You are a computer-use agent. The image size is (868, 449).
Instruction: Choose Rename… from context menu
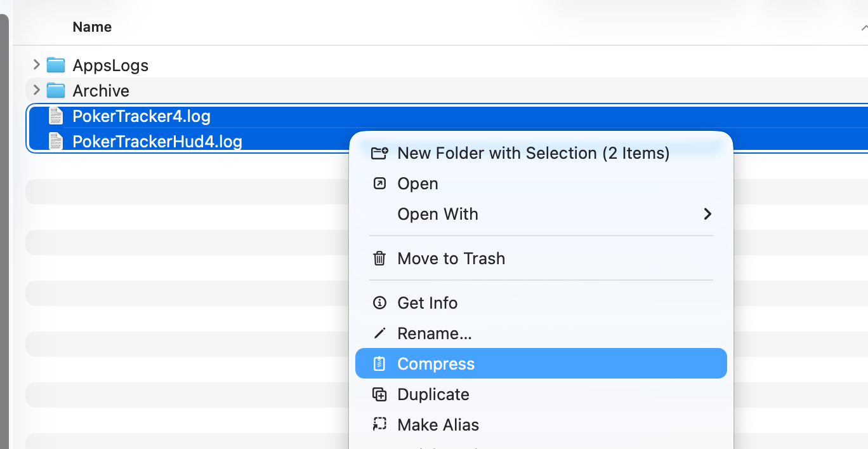click(x=541, y=333)
